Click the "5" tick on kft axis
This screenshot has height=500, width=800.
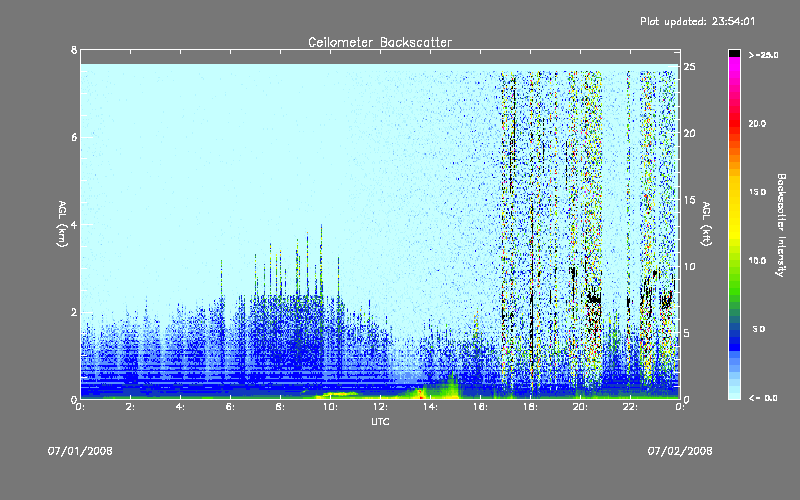687,333
